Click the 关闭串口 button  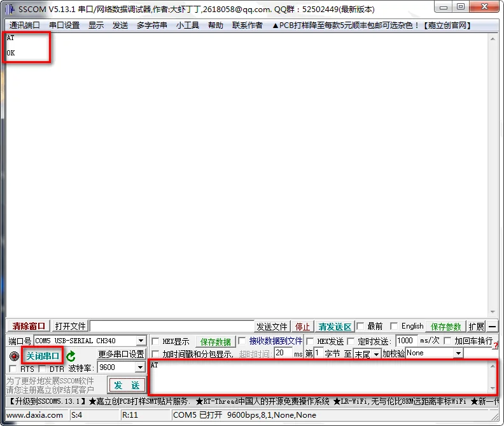(43, 356)
